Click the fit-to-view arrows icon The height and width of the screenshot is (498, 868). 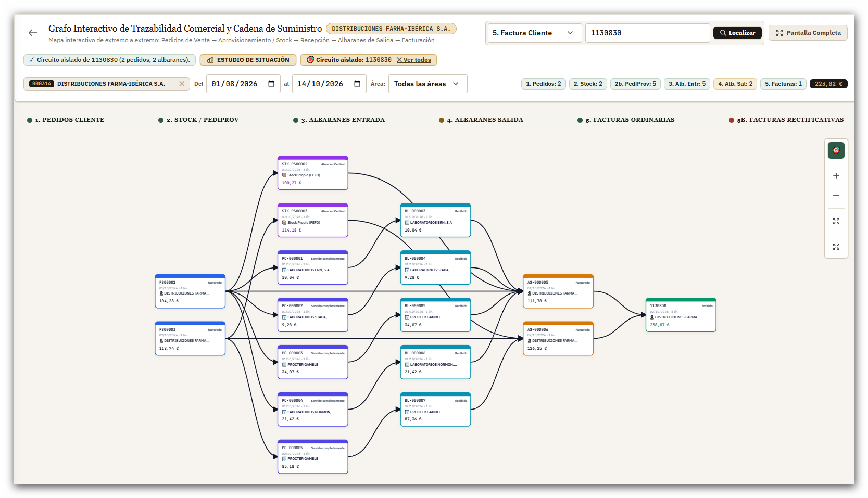(x=836, y=221)
